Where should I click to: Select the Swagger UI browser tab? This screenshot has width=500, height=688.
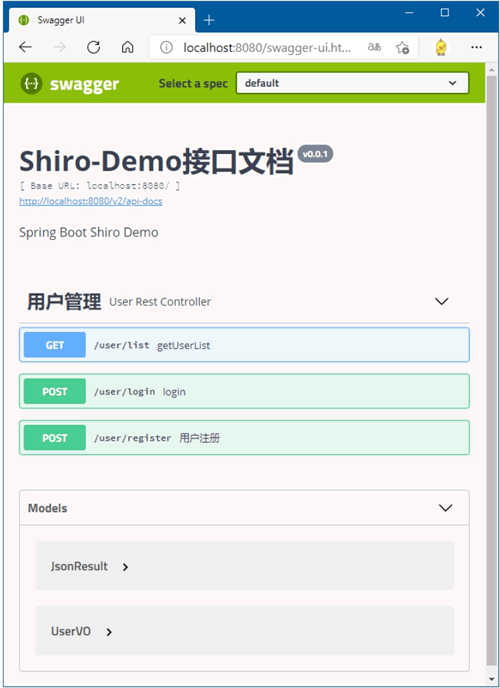tap(102, 20)
